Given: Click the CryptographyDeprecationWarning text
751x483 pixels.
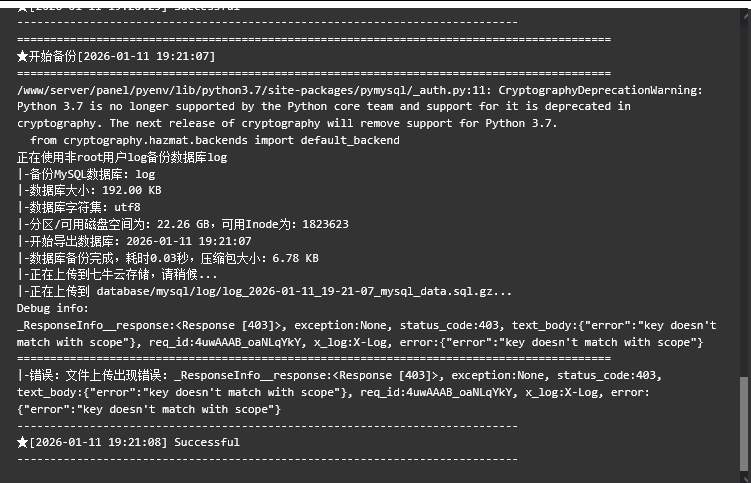Looking at the screenshot, I should tap(600, 90).
